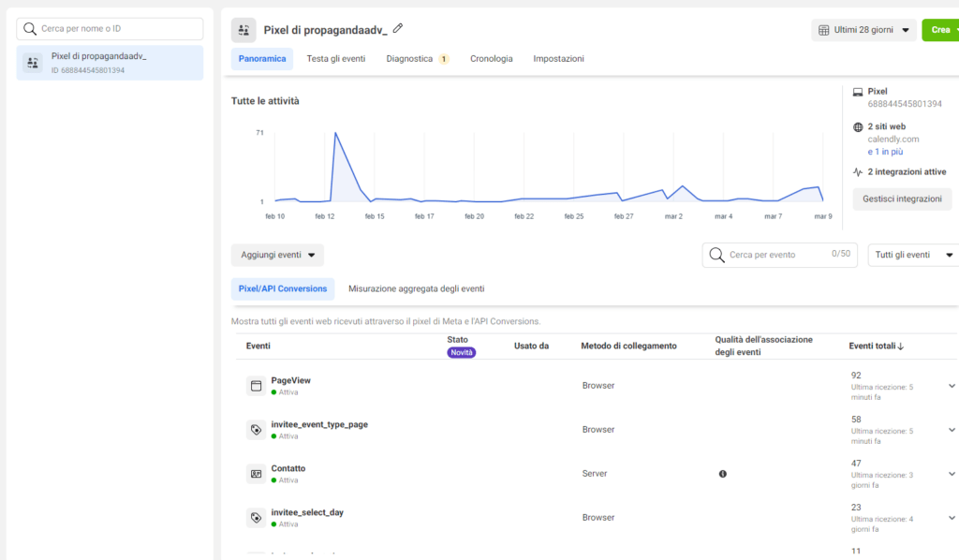Click calendly.com site text
This screenshot has width=959, height=560.
(893, 140)
